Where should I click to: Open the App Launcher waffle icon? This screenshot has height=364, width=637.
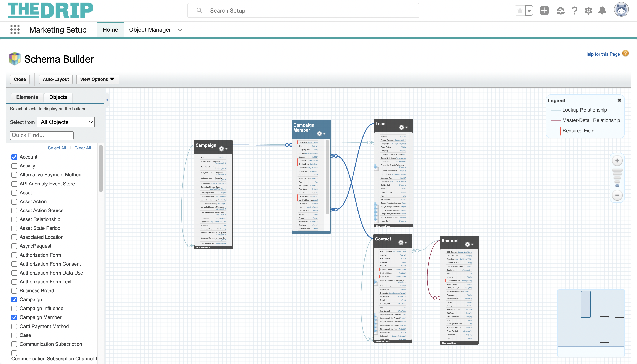15,29
